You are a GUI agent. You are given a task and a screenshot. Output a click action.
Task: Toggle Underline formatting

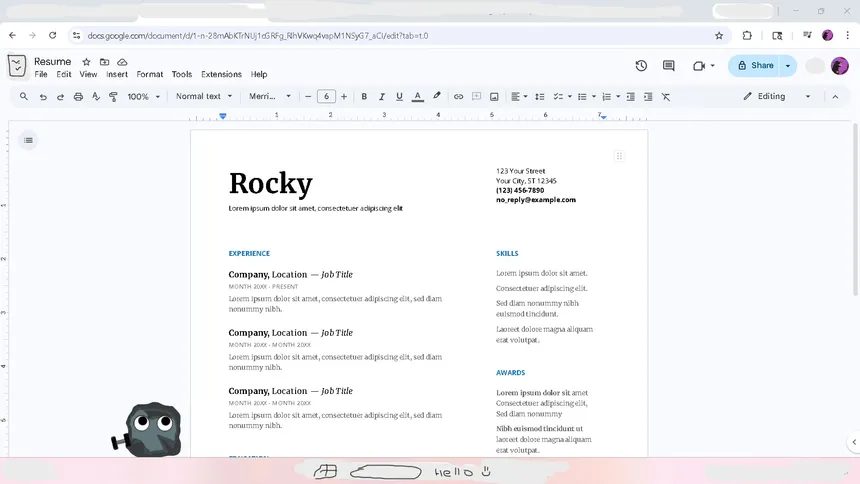[x=399, y=97]
